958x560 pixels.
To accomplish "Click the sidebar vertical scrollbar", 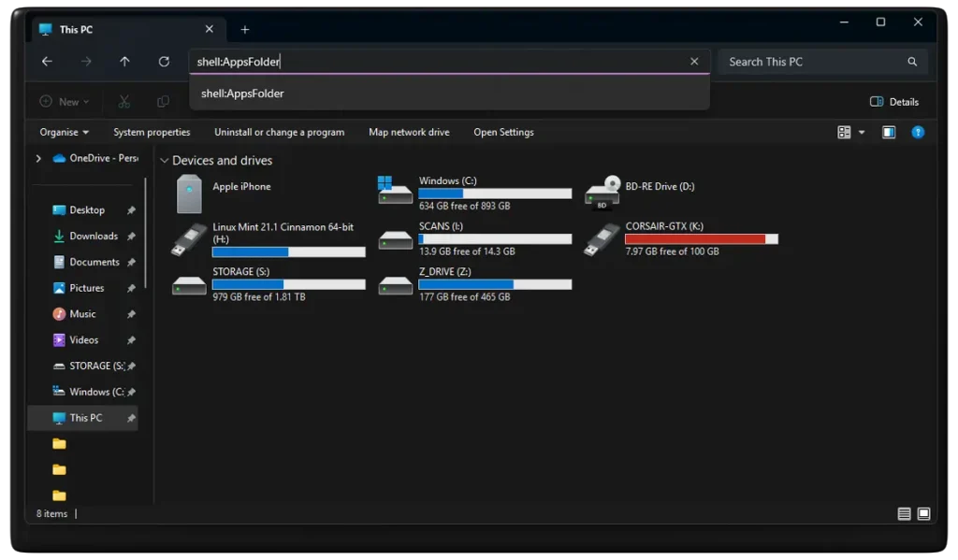I will point(145,233).
